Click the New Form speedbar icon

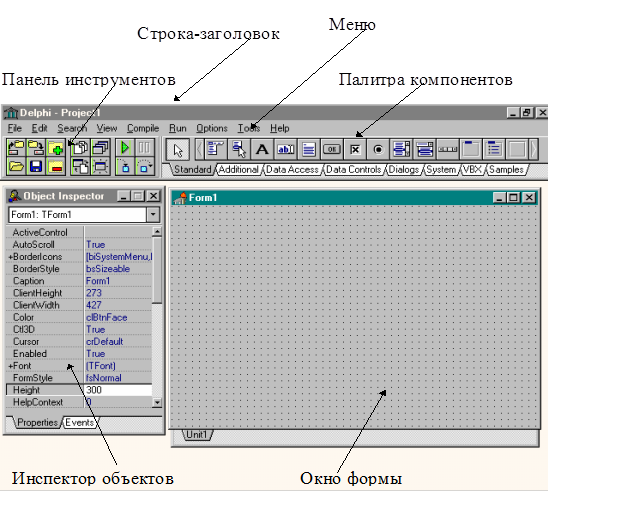pyautogui.click(x=101, y=167)
